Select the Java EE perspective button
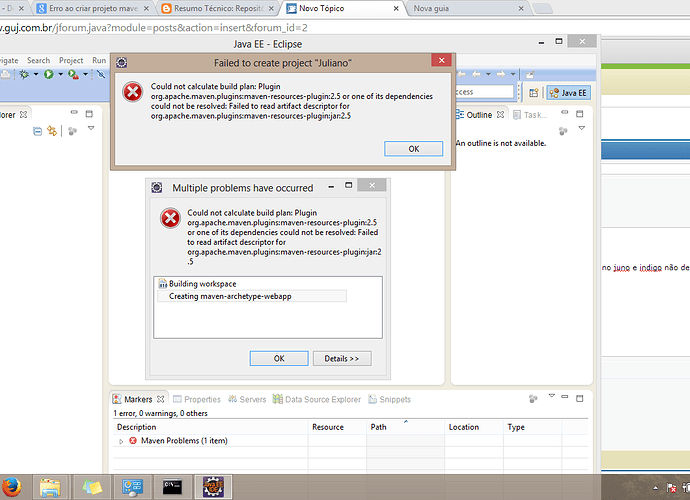Image resolution: width=690 pixels, height=500 pixels. 568,93
